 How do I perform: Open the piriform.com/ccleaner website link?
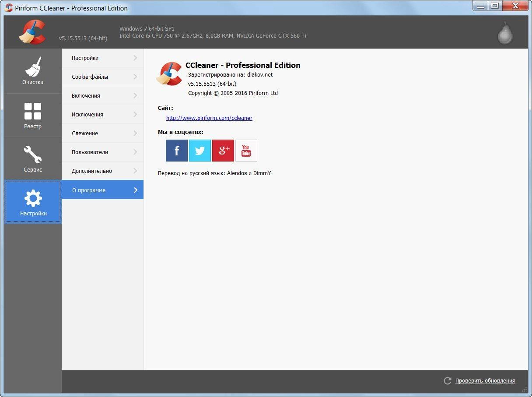coord(209,118)
